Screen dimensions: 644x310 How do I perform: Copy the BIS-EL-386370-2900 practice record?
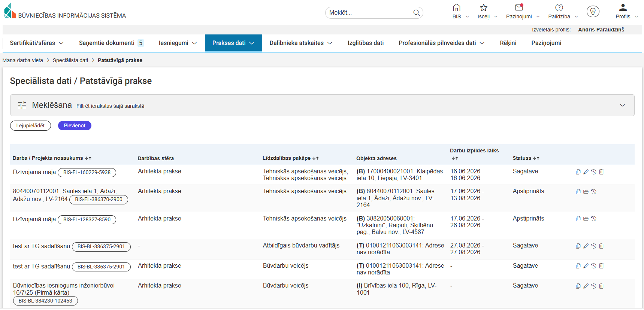pos(578,192)
